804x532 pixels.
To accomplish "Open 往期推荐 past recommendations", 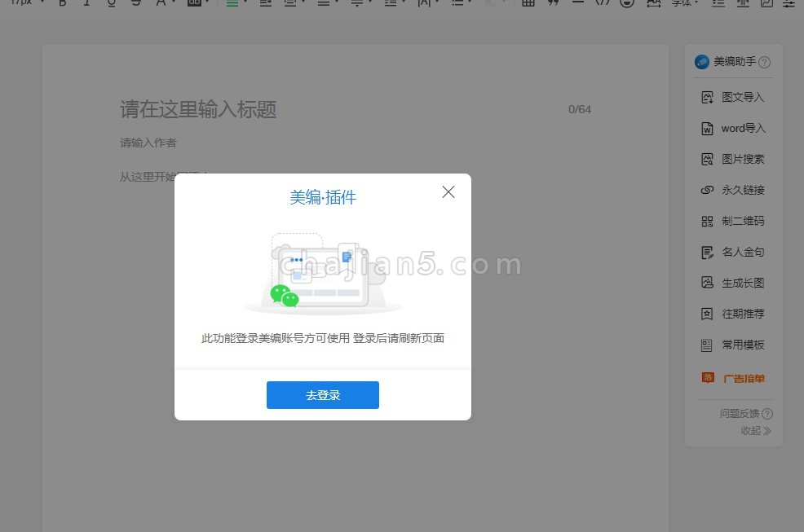I will click(x=733, y=314).
